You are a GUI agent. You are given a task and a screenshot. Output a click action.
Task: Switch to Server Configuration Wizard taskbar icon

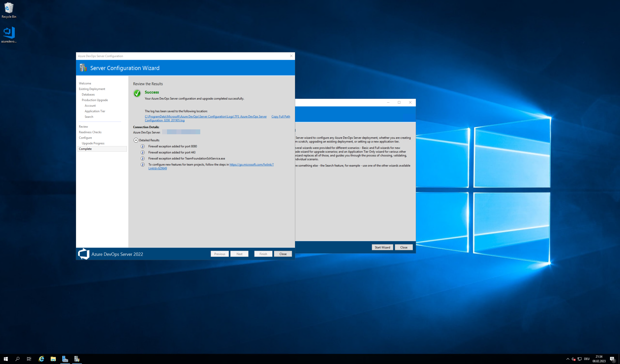[x=77, y=359]
